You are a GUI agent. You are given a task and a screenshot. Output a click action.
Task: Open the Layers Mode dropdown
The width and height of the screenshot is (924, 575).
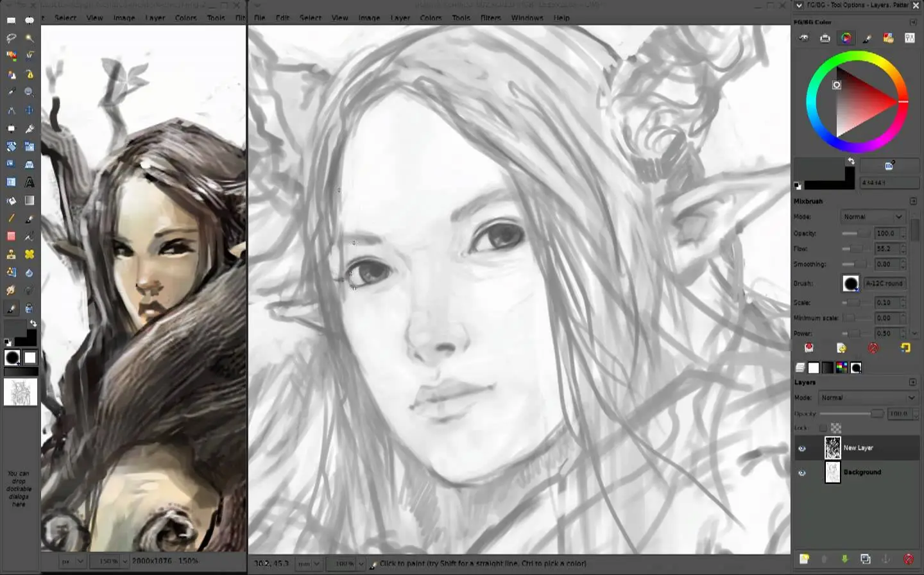[868, 398]
